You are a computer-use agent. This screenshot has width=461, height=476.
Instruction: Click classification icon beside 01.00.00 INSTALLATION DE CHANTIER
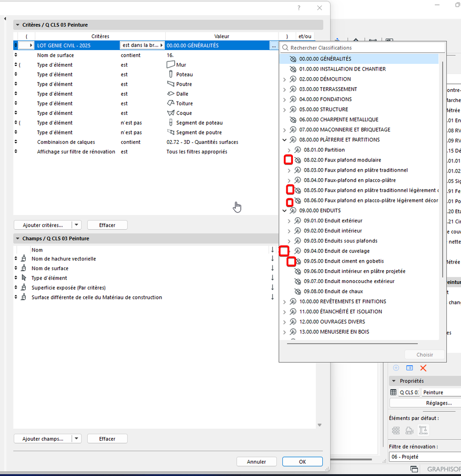click(293, 69)
